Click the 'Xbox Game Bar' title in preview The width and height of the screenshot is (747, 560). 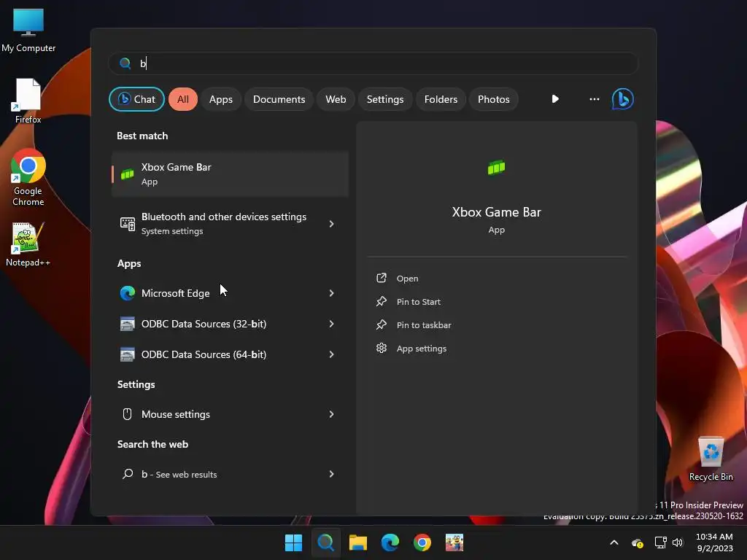click(496, 212)
